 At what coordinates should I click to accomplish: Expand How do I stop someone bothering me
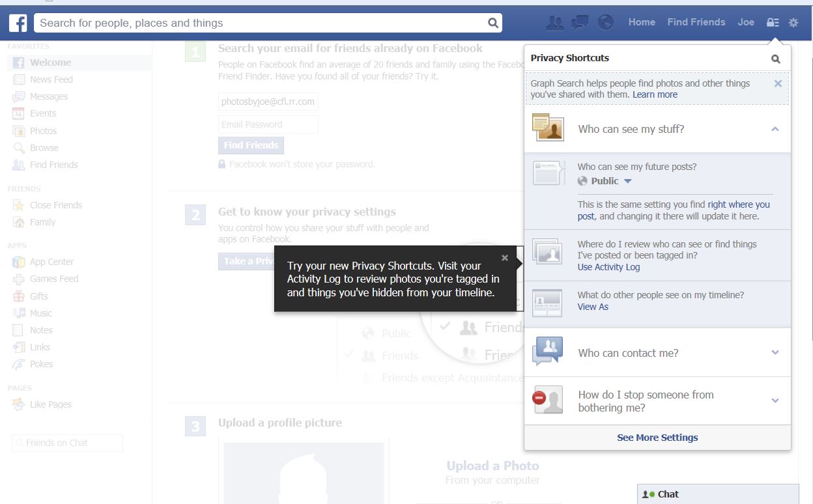[775, 400]
